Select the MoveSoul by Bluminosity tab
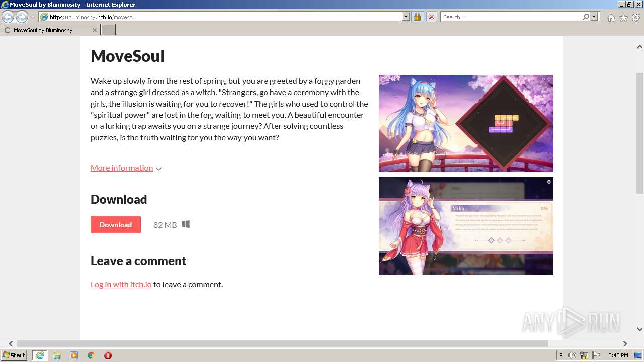The image size is (644, 362). pos(50,30)
